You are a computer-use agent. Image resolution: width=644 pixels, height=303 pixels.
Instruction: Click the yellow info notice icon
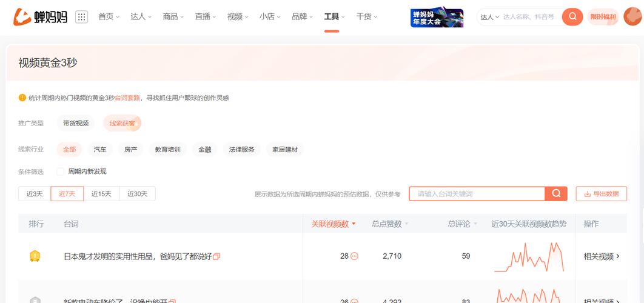22,98
